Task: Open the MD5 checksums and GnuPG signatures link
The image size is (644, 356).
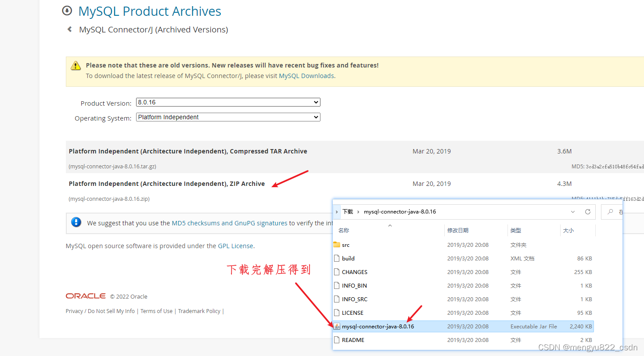Action: pos(230,223)
